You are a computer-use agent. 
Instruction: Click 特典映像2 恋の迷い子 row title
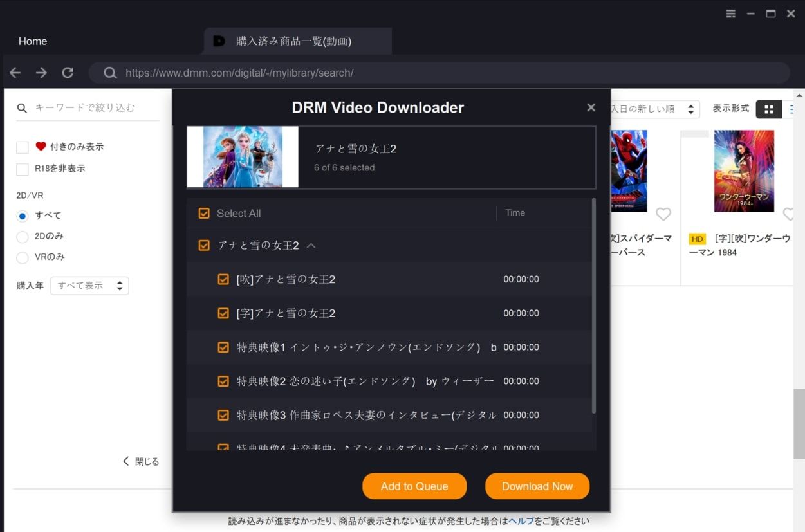tap(365, 381)
